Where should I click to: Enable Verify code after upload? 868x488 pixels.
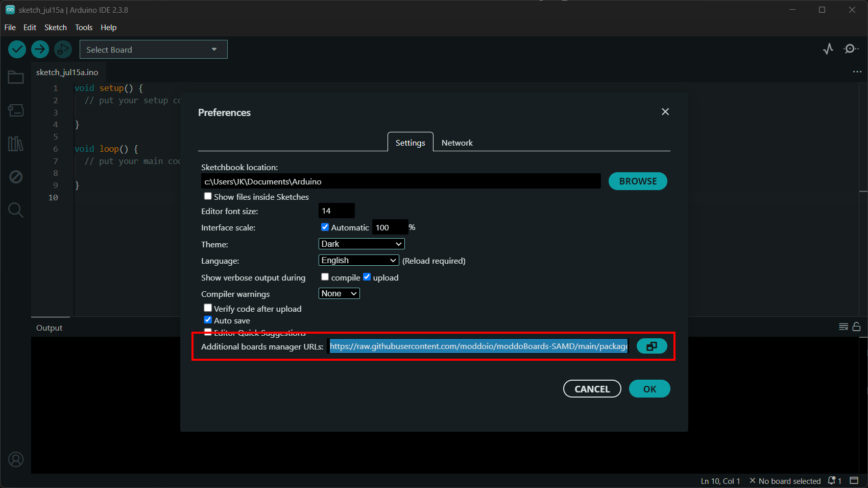point(208,308)
